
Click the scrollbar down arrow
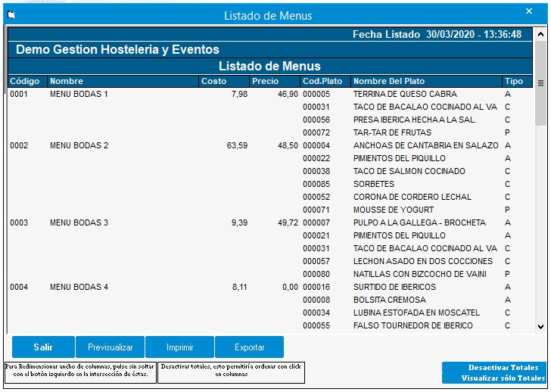(x=541, y=327)
